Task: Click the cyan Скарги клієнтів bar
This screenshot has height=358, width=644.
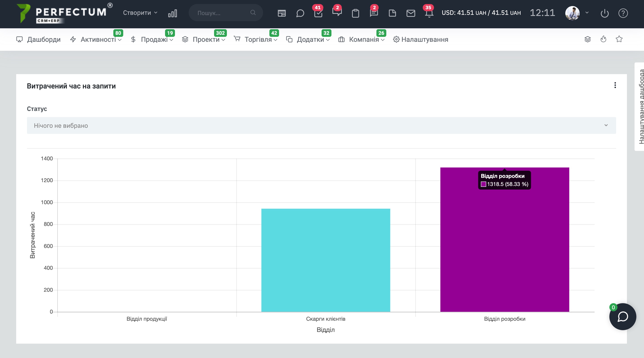Action: [326, 260]
